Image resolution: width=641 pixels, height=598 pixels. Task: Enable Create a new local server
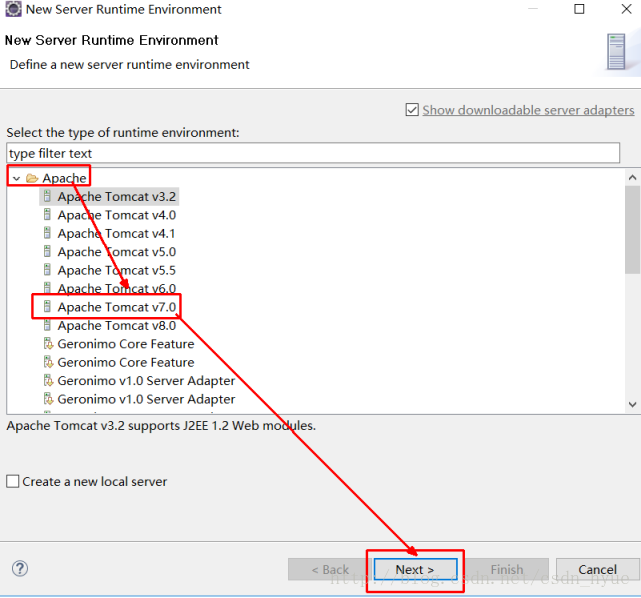point(13,481)
